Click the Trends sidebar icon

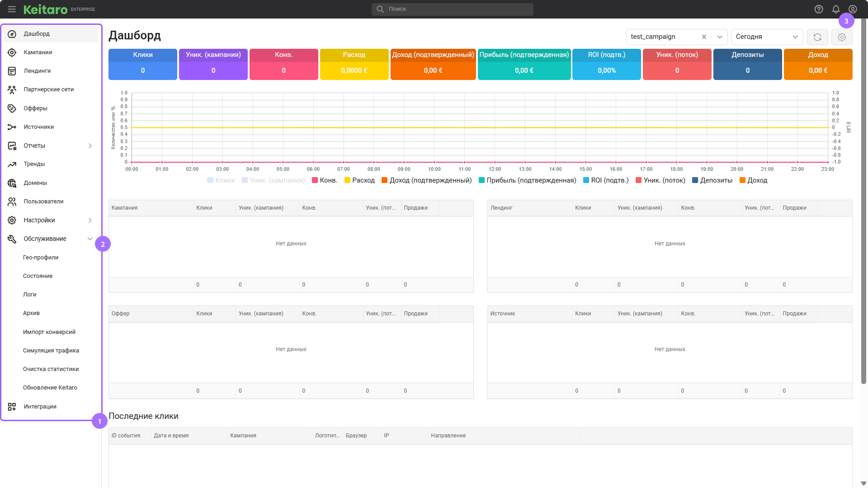(12, 164)
